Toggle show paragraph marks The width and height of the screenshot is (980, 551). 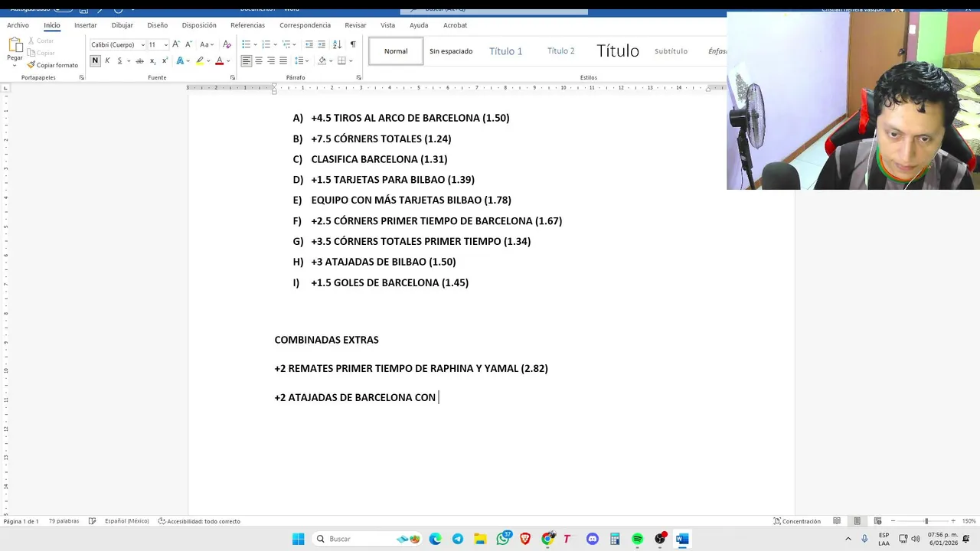[x=353, y=44]
